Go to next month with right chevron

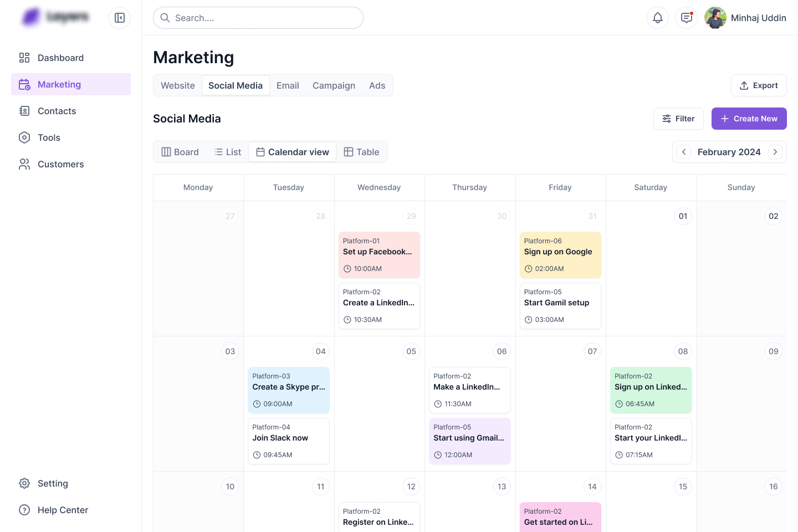(775, 152)
